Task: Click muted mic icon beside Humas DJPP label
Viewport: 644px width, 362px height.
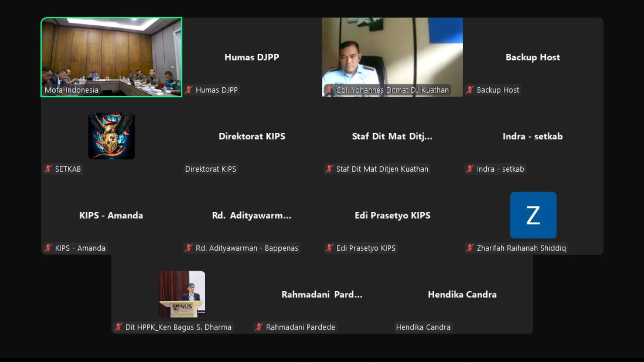Action: pyautogui.click(x=189, y=90)
